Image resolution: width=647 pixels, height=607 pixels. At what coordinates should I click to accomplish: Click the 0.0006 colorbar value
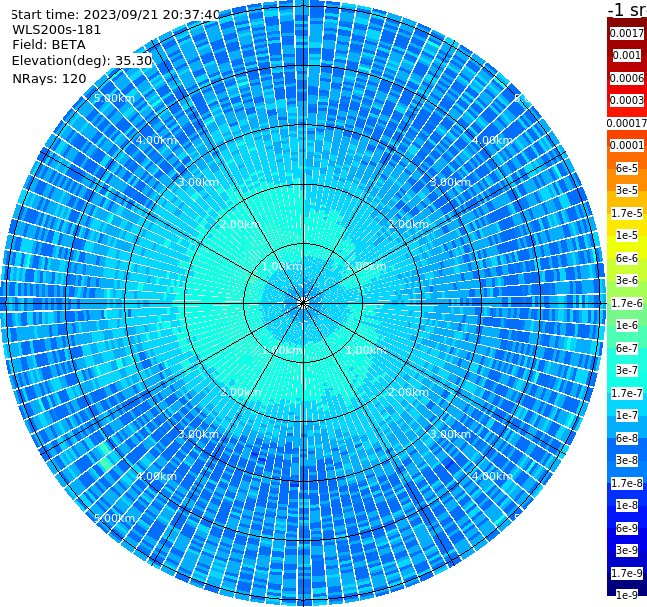627,78
